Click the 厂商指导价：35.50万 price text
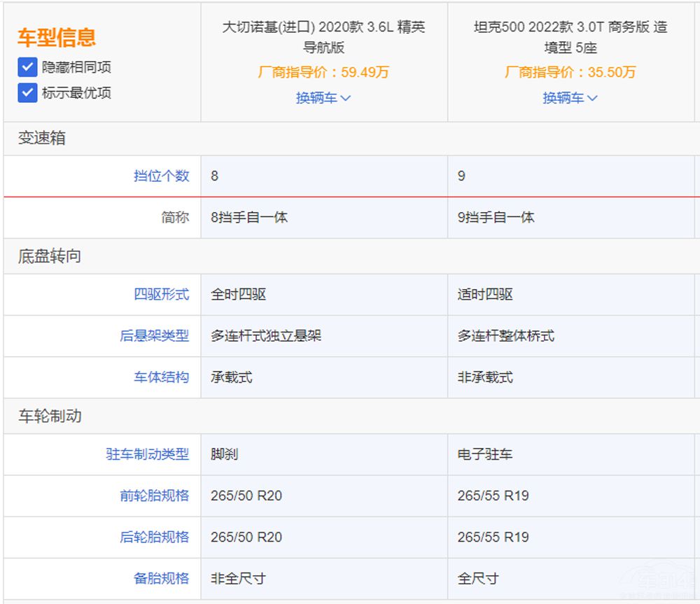700x604 pixels. [x=570, y=71]
